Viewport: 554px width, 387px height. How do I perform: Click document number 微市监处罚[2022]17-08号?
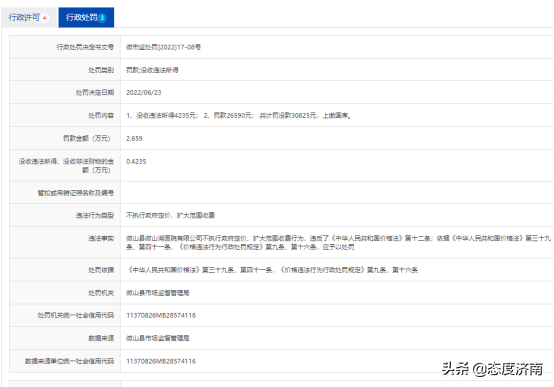tap(164, 47)
